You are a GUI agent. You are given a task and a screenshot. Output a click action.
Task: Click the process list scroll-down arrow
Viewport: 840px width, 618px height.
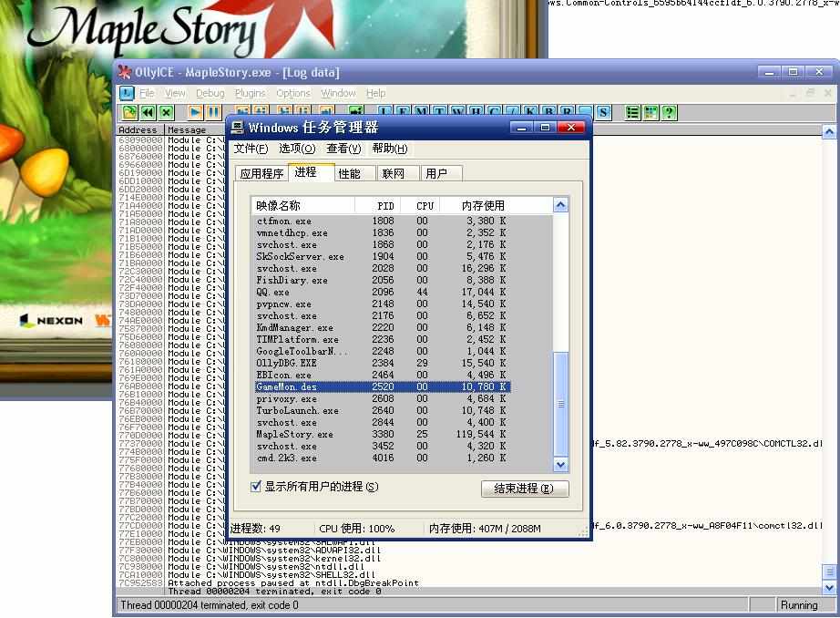[x=560, y=465]
